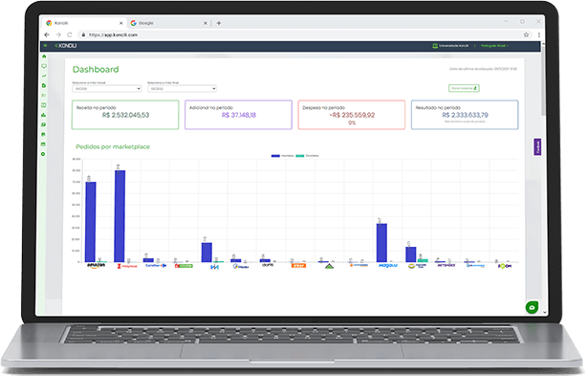
Task: Switch to the Google tab
Action: coord(168,23)
